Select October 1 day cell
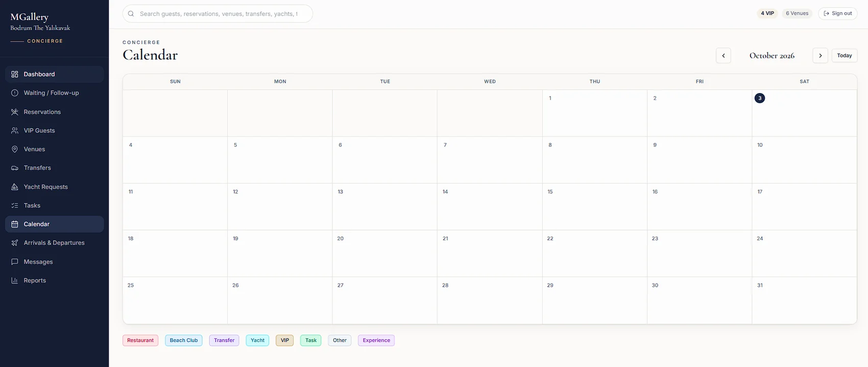The width and height of the screenshot is (868, 367). pos(595,113)
